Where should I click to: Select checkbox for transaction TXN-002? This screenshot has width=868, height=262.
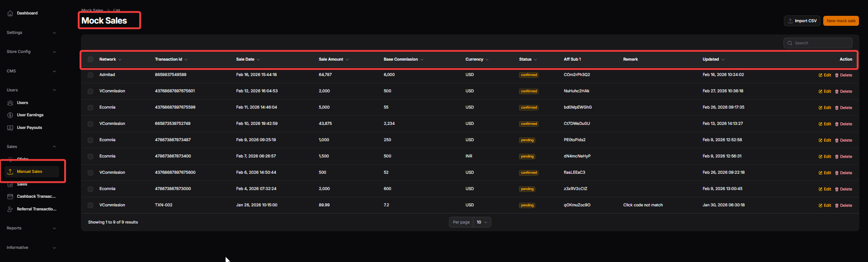(x=90, y=205)
